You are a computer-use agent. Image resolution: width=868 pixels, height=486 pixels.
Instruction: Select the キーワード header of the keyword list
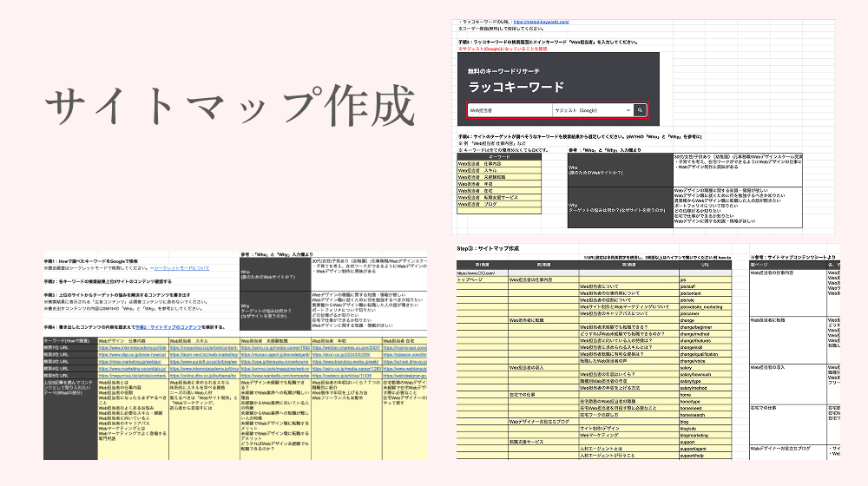tap(499, 157)
